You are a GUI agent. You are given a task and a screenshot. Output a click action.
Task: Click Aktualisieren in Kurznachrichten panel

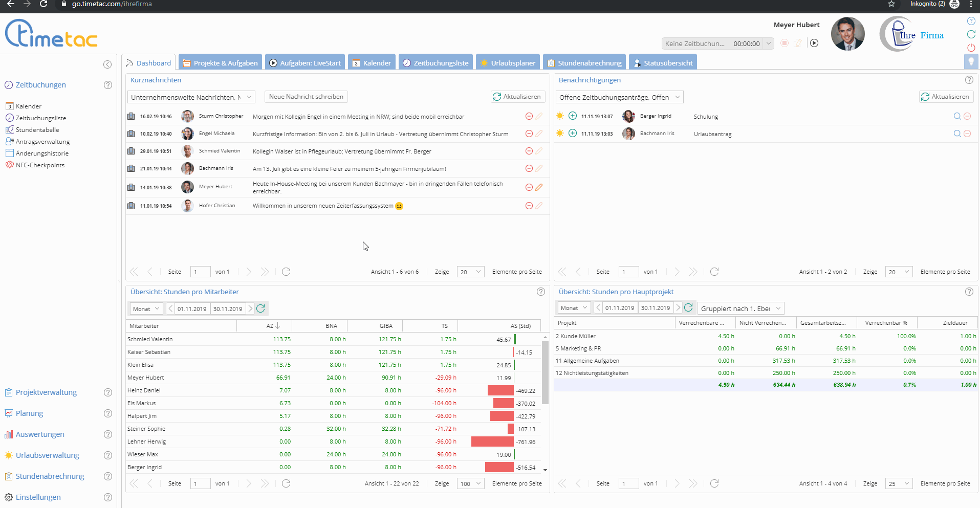pyautogui.click(x=517, y=97)
